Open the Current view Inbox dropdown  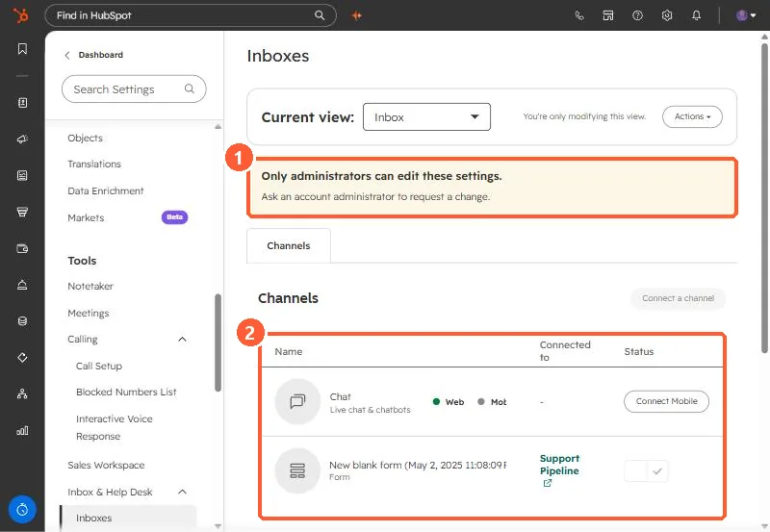[x=426, y=116]
